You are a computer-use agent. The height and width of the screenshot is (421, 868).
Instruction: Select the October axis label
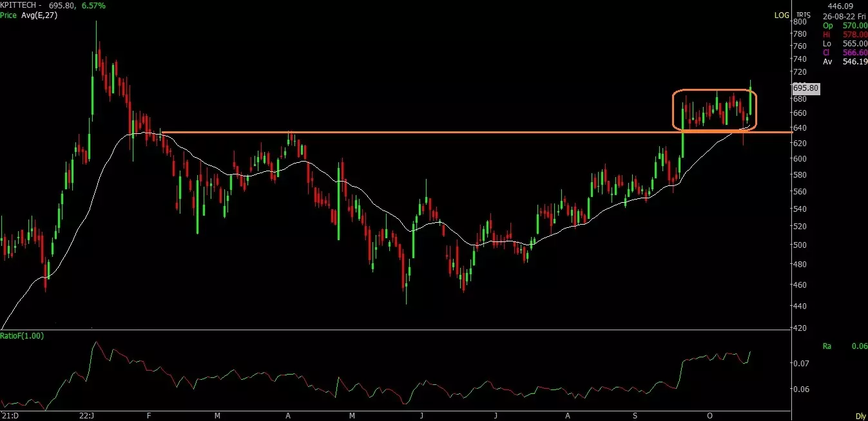[x=709, y=416]
